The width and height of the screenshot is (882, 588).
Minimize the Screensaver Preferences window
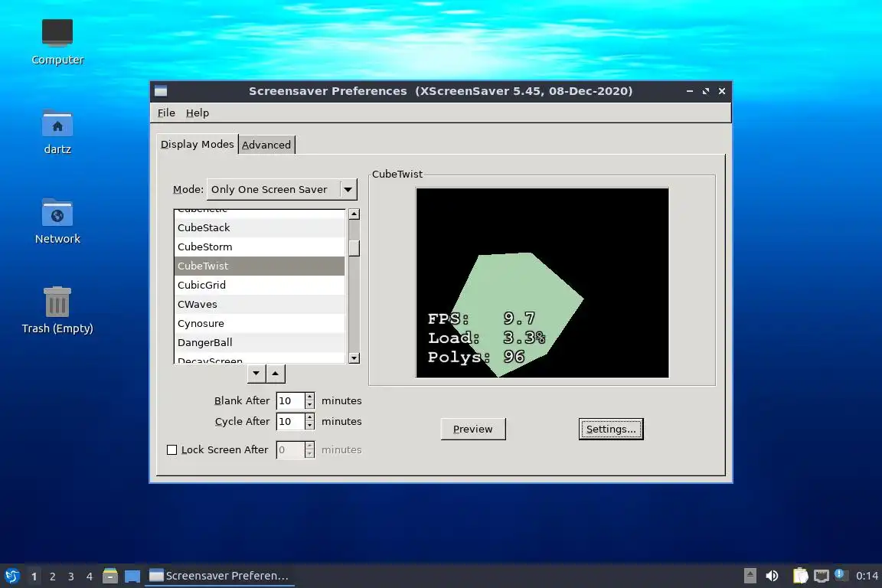(x=690, y=91)
